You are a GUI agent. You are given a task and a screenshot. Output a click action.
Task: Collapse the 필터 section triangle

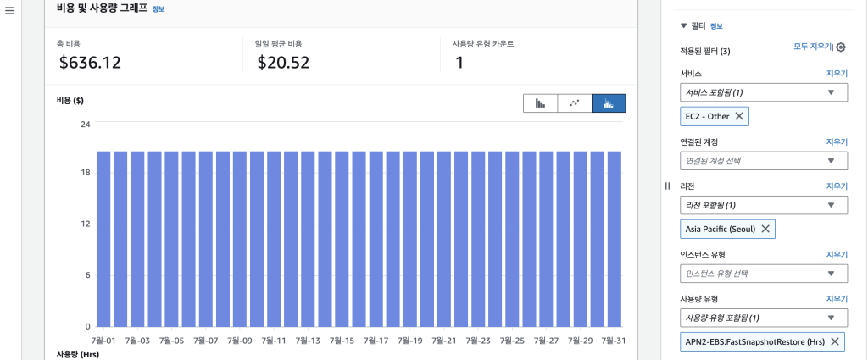coord(684,26)
